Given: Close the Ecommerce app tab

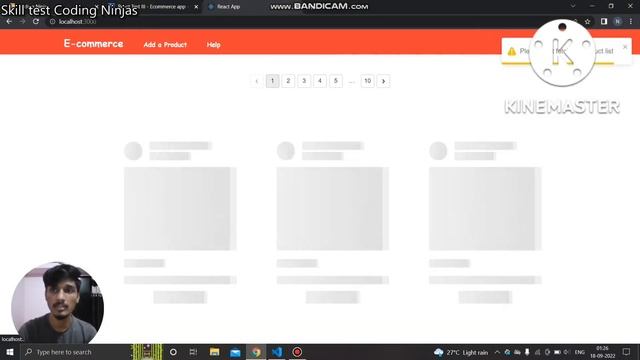Looking at the screenshot, I should click(196, 7).
